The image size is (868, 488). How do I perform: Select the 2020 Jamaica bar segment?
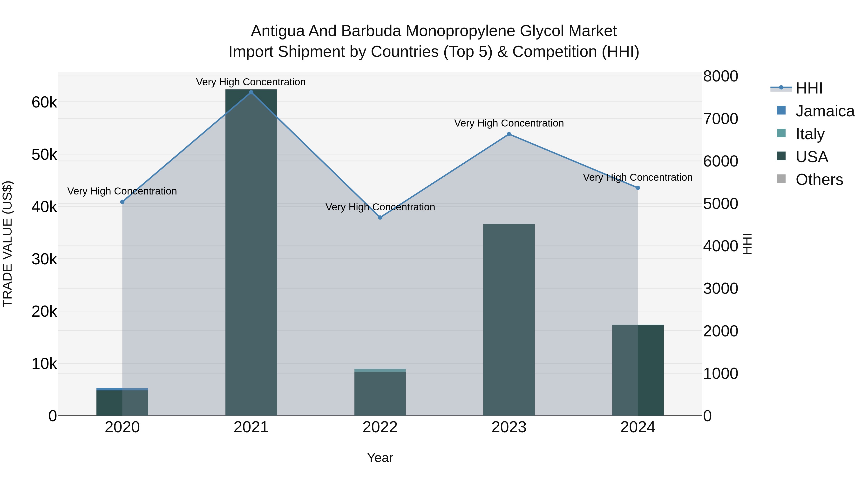coord(122,389)
